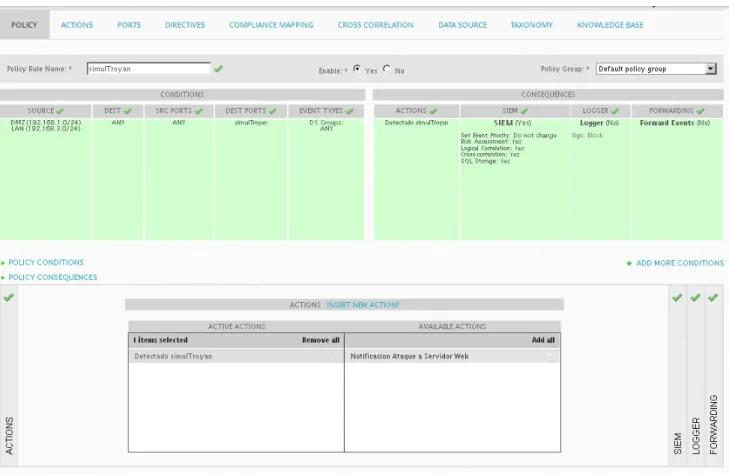Go to the Directives tab
Image resolution: width=729 pixels, height=474 pixels.
pos(185,25)
